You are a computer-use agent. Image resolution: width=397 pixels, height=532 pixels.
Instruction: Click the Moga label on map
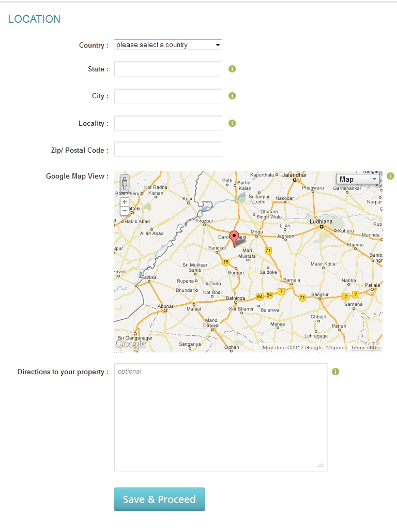pyautogui.click(x=256, y=232)
